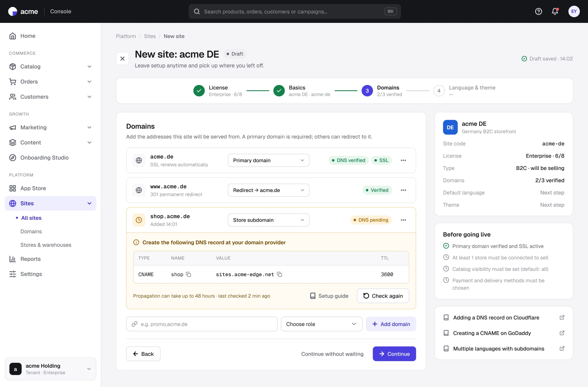Click Continue without waiting link
Screen dimensions: 588x387
332,354
